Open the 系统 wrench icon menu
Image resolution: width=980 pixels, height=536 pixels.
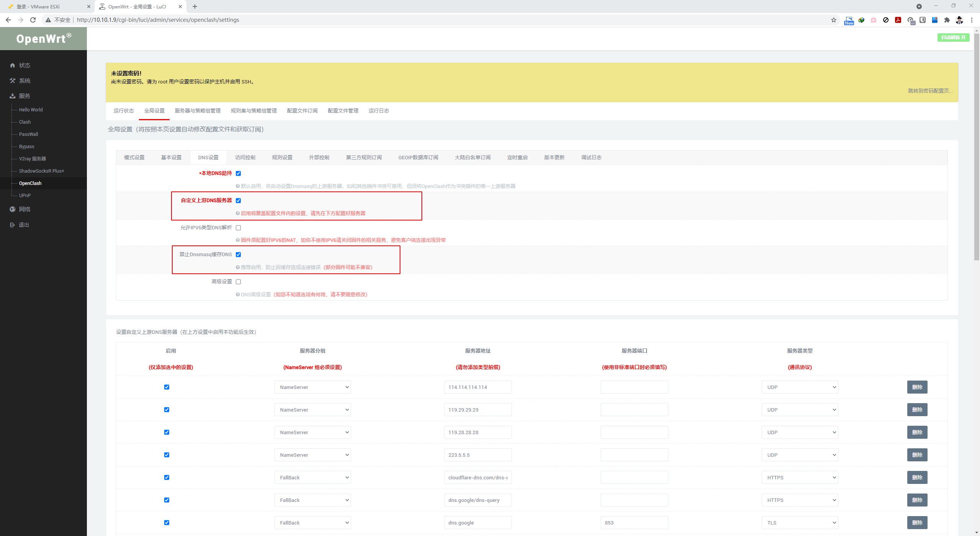[x=12, y=81]
